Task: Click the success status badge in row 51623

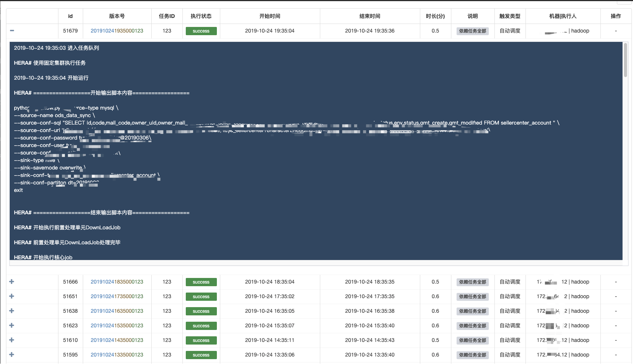Action: [201, 326]
